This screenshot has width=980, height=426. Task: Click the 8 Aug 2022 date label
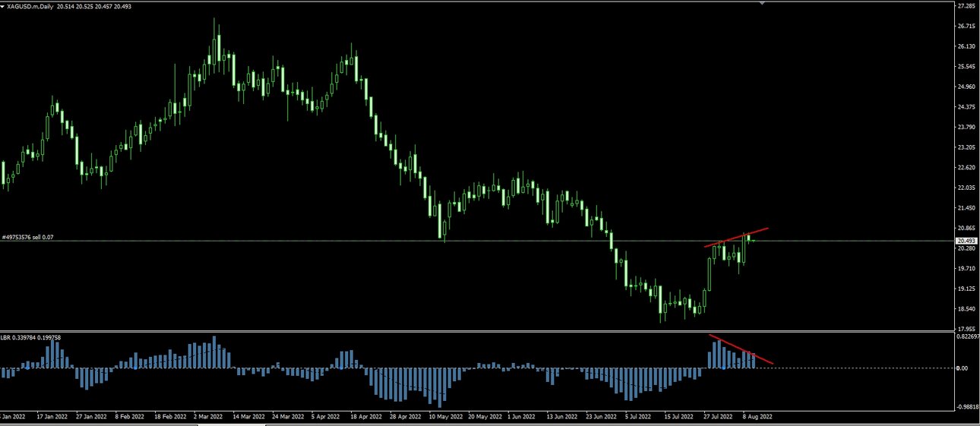[757, 417]
